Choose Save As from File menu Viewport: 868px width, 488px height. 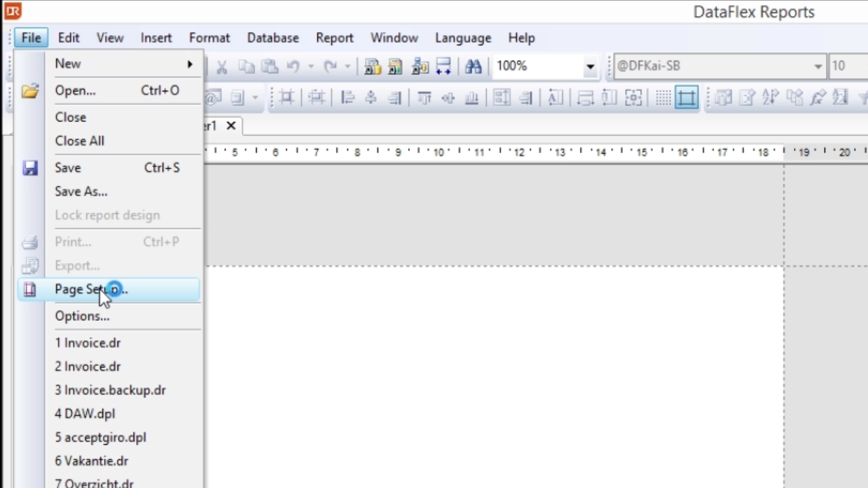[x=81, y=192]
